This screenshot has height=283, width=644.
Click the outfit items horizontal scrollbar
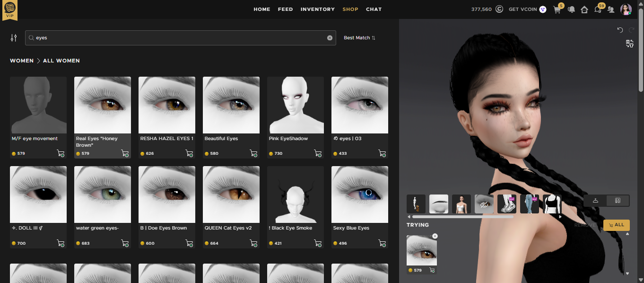click(x=463, y=217)
